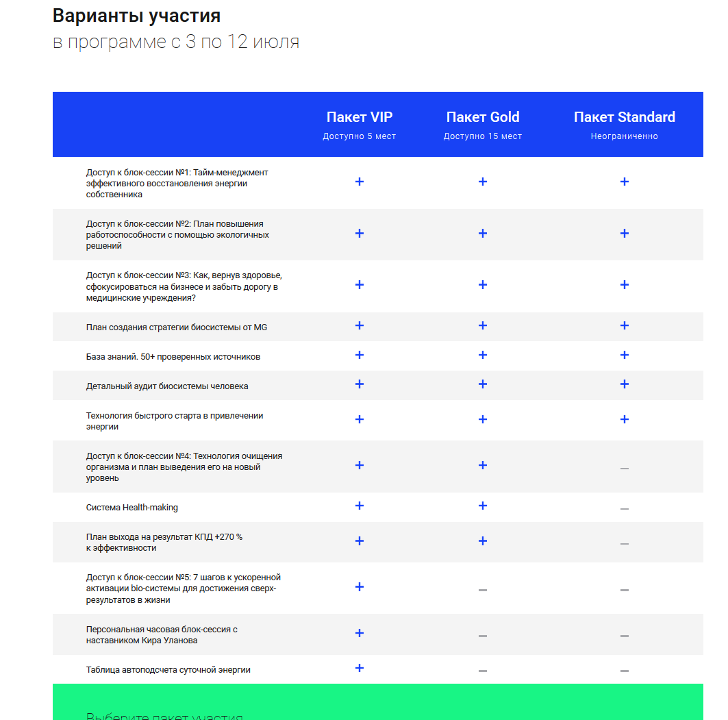Click the "Система Health-making" feature label
Screen dimensions: 728x720
pyautogui.click(x=132, y=508)
